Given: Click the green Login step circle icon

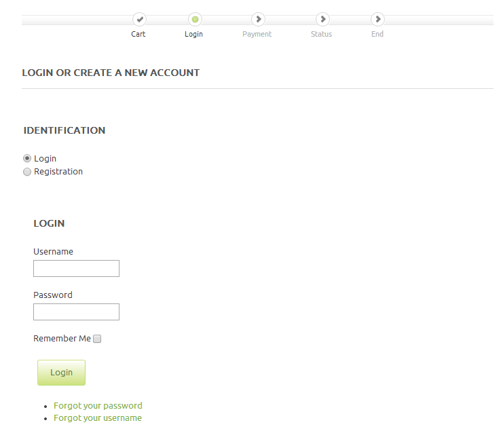Looking at the screenshot, I should point(195,20).
